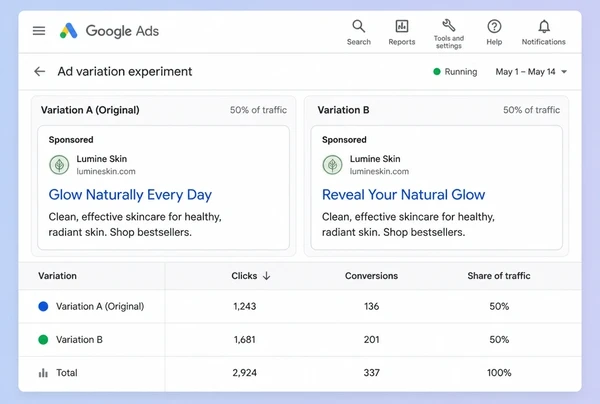
Task: Click the Google Ads logo
Action: 109,31
